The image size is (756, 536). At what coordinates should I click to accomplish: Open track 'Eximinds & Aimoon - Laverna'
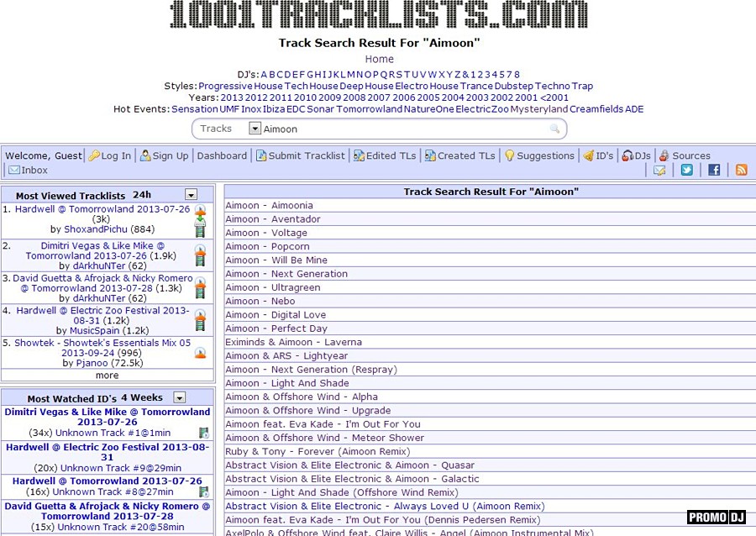click(294, 342)
